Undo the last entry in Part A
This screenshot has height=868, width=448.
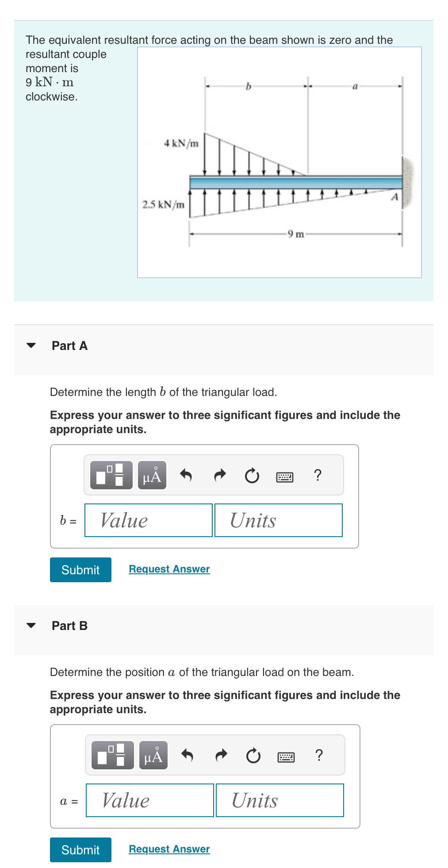tap(186, 475)
